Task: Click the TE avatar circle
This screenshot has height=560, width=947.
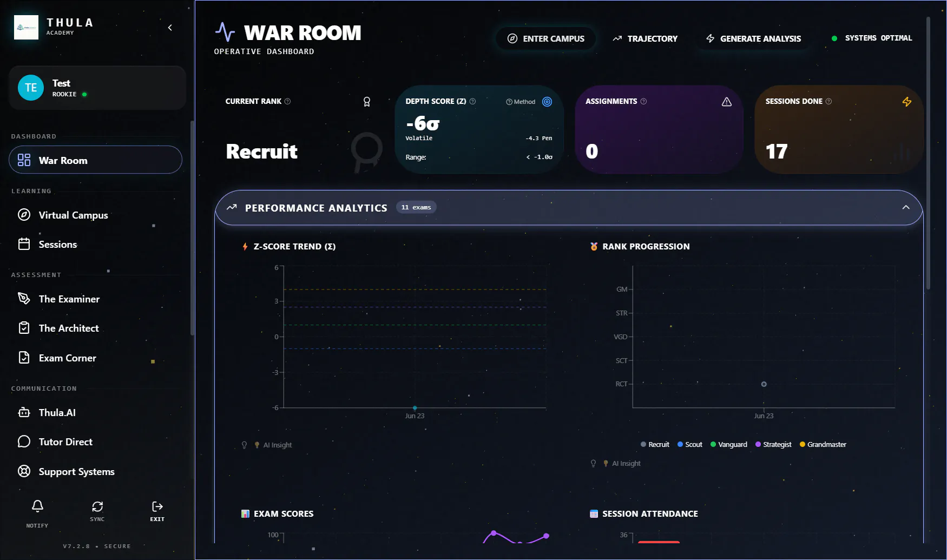Action: tap(31, 88)
